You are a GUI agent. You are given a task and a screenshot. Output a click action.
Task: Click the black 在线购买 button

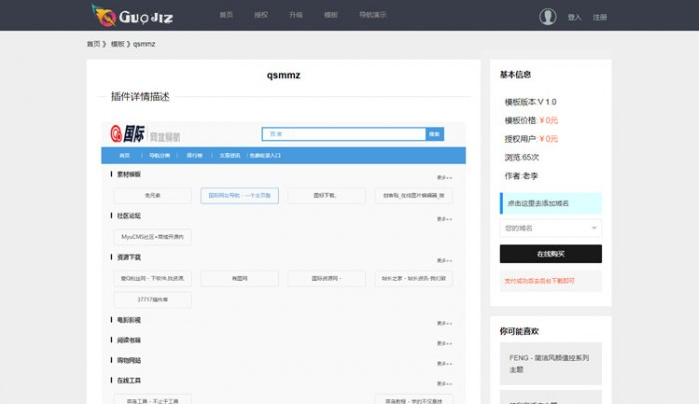click(551, 254)
